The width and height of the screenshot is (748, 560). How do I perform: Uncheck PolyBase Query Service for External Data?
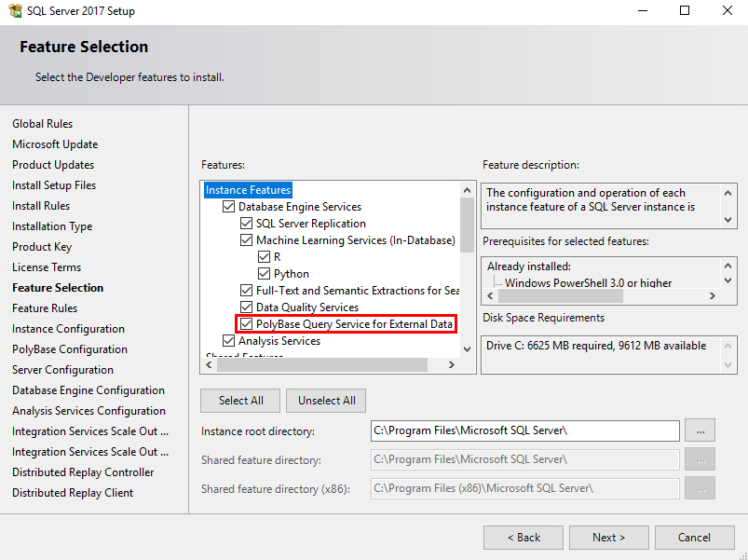246,324
